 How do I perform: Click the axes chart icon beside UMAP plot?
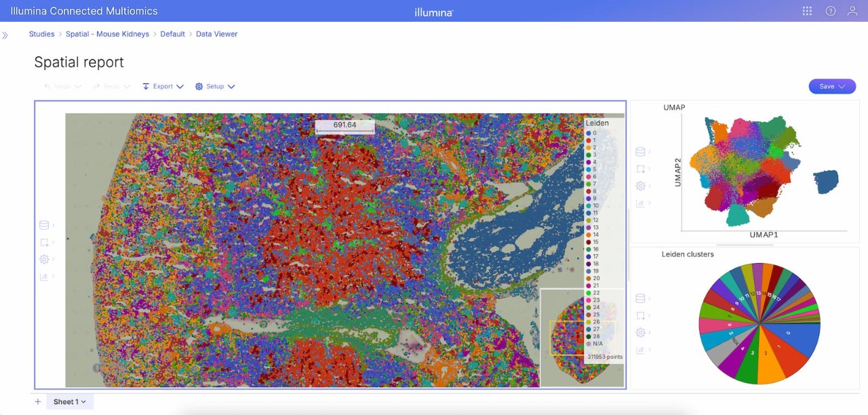[639, 203]
